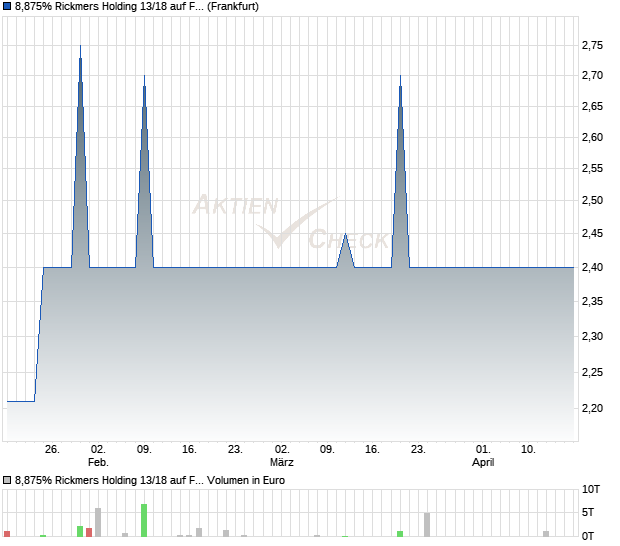Viewport: 620px width, 546px height.
Task: Click the tallest green volume bar near 09. Feb
Action: [x=144, y=520]
